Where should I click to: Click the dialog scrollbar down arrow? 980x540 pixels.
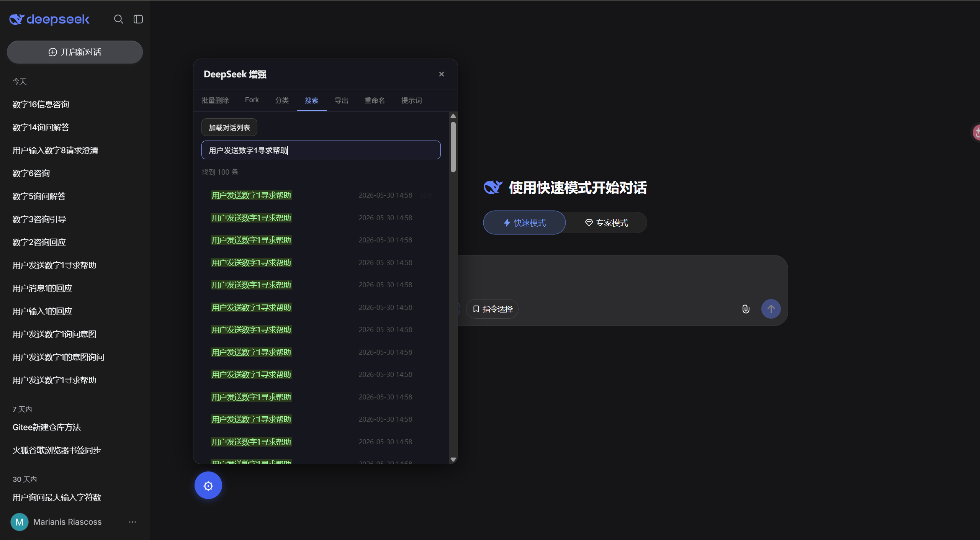pyautogui.click(x=453, y=460)
